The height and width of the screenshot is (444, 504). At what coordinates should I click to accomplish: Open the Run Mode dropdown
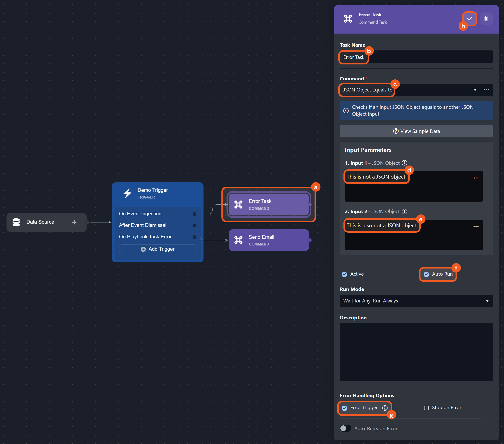(416, 301)
